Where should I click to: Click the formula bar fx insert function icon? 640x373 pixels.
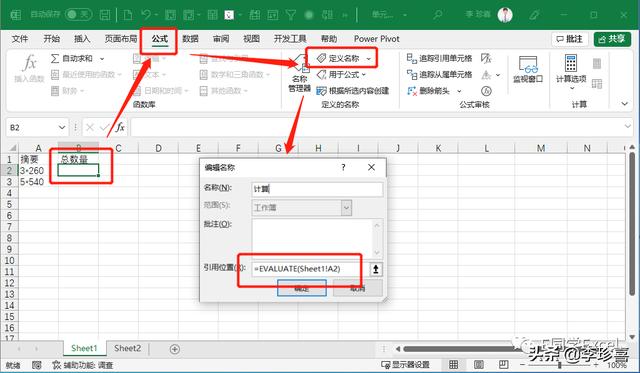[x=120, y=127]
